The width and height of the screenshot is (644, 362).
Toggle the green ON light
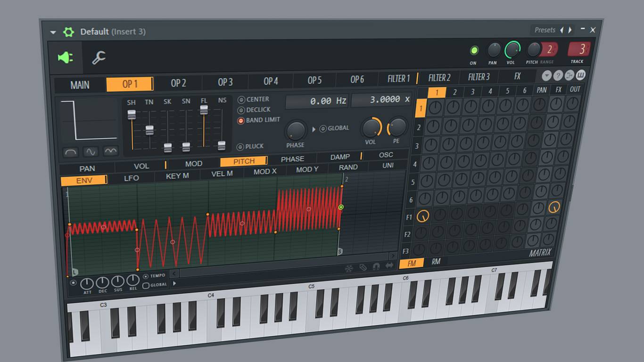(x=474, y=50)
